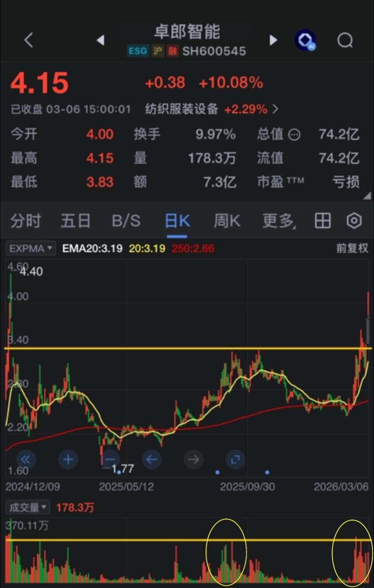This screenshot has width=374, height=588.
Task: Switch to previous stock with left triangle
Action: tap(100, 40)
